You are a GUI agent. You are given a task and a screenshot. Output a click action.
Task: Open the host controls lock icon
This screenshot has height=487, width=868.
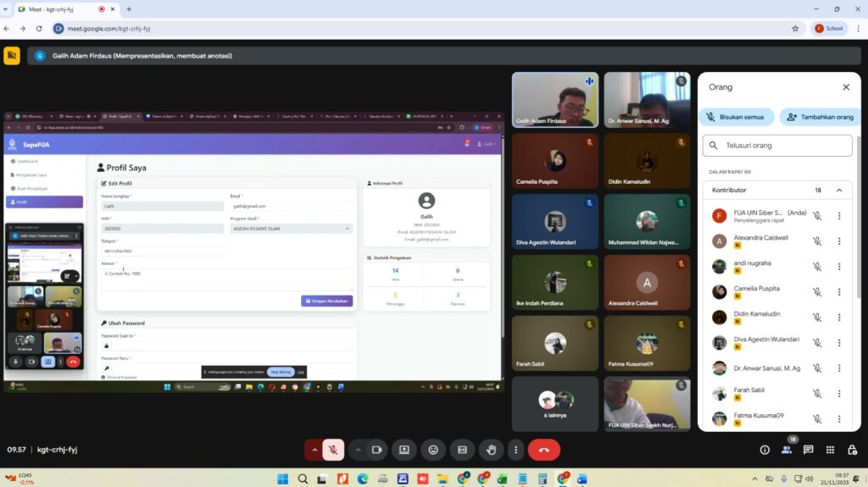(x=852, y=450)
